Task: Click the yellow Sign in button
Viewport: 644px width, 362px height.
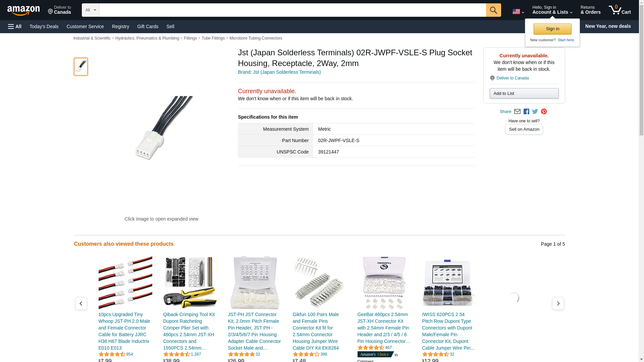Action: point(552,29)
